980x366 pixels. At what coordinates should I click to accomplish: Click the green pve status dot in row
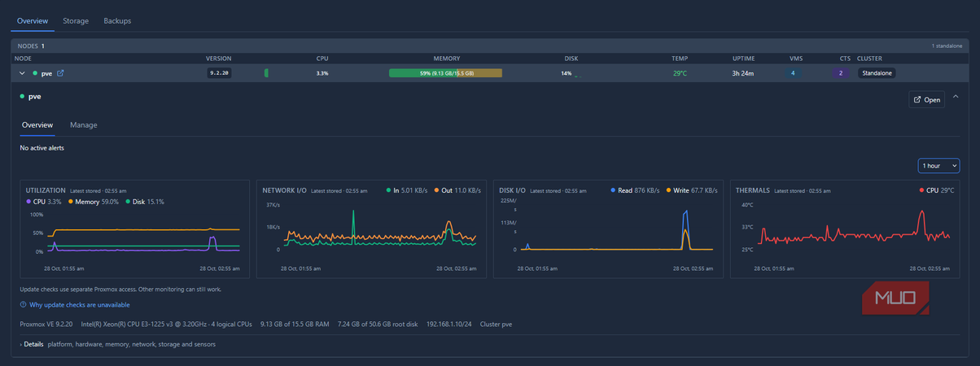pos(35,73)
